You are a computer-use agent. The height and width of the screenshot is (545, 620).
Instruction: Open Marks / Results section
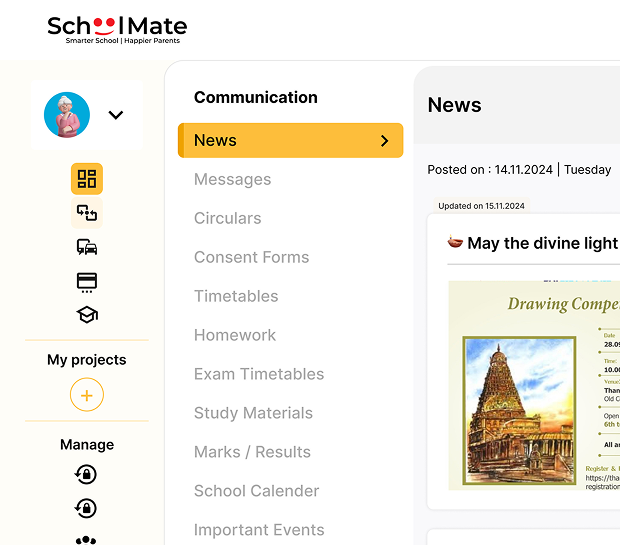point(252,452)
